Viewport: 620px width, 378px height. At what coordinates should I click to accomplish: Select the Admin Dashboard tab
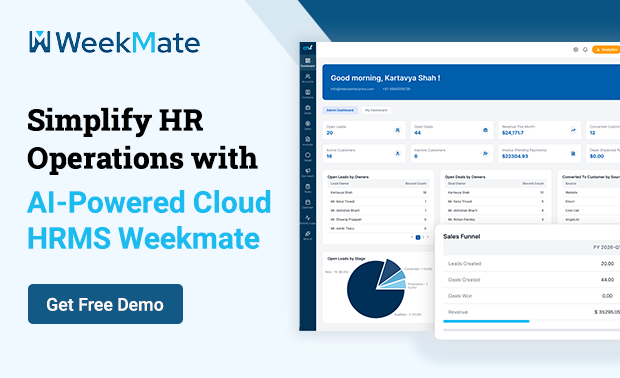point(340,110)
